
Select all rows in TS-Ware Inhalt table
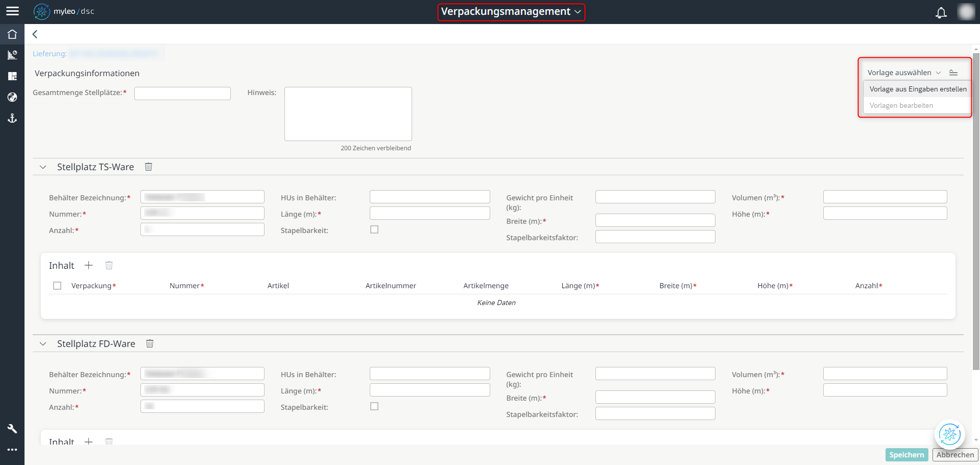tap(57, 286)
